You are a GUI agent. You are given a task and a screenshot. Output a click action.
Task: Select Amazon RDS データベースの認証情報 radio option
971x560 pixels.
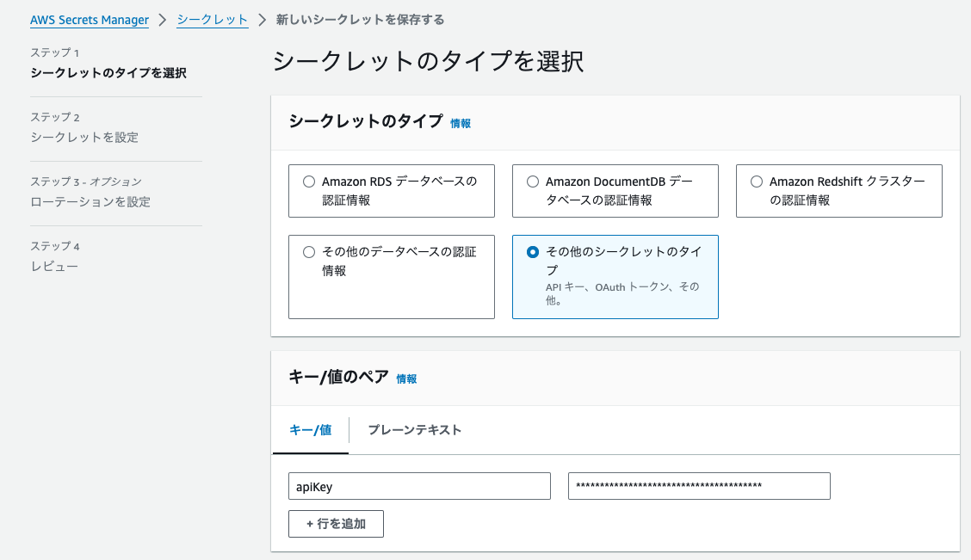point(309,182)
